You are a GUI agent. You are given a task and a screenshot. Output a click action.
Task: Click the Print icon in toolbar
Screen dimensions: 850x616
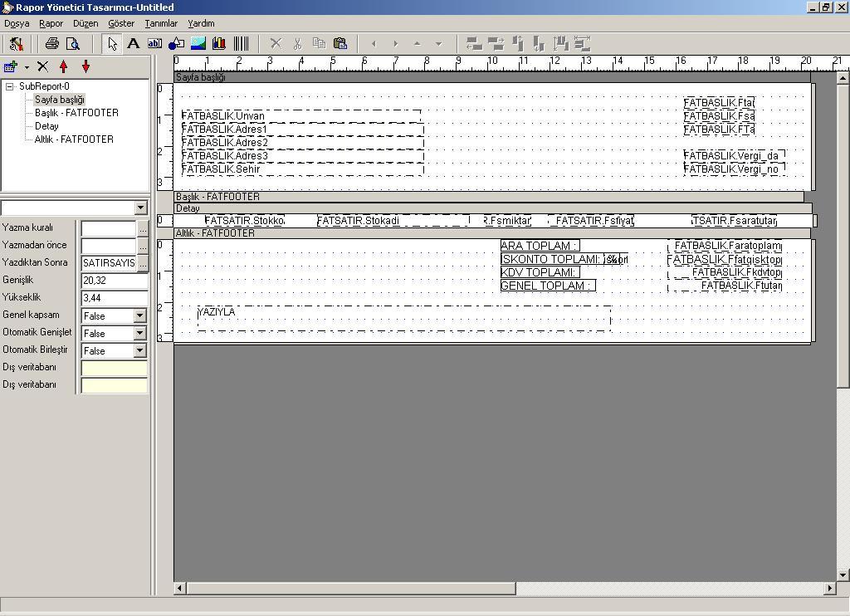coord(52,44)
